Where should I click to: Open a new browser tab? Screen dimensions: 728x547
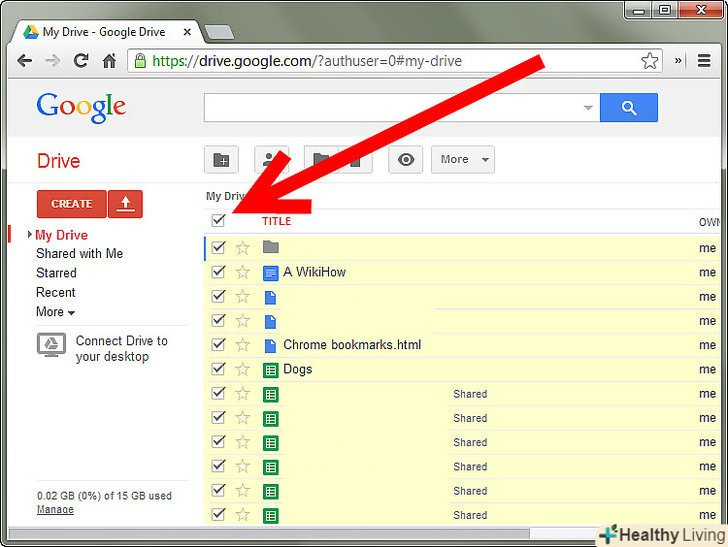click(x=219, y=33)
